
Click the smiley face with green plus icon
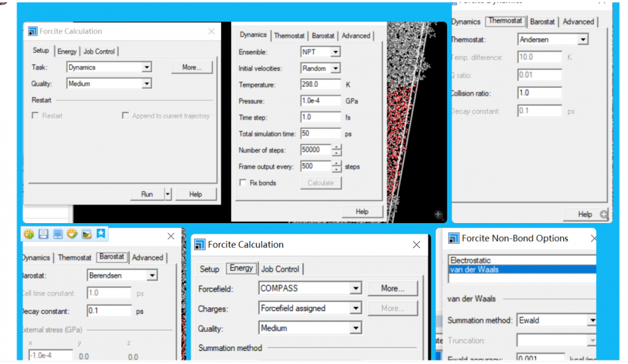coord(29,234)
